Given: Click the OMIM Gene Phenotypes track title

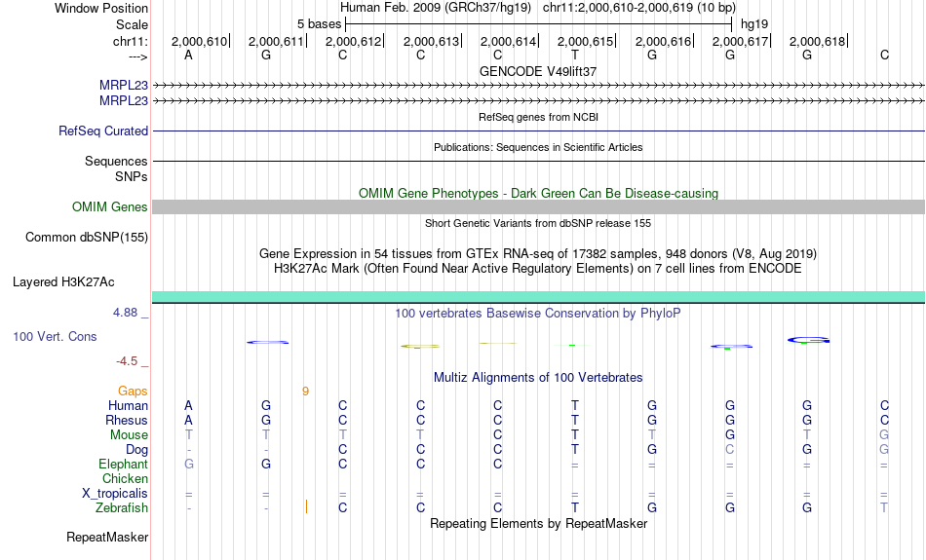Looking at the screenshot, I should (538, 193).
